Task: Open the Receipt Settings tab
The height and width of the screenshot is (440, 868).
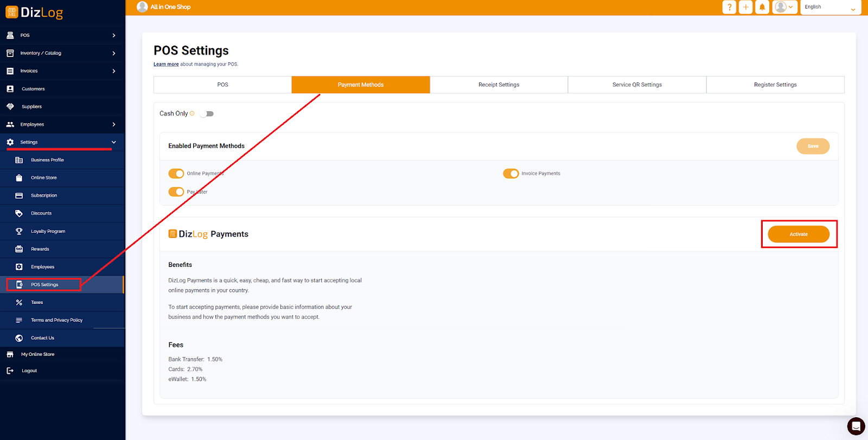Action: [499, 85]
